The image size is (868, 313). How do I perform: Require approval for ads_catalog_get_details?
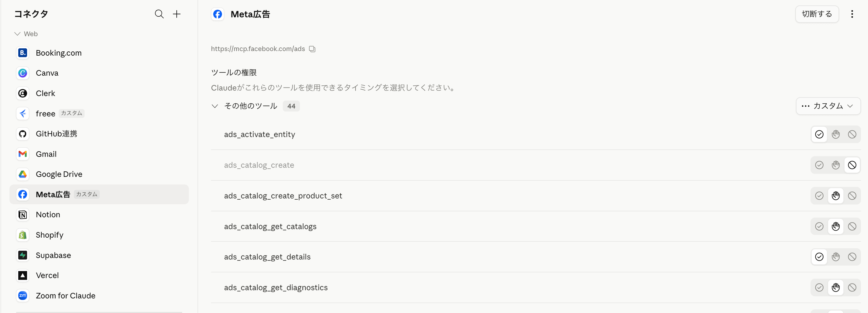coord(836,257)
